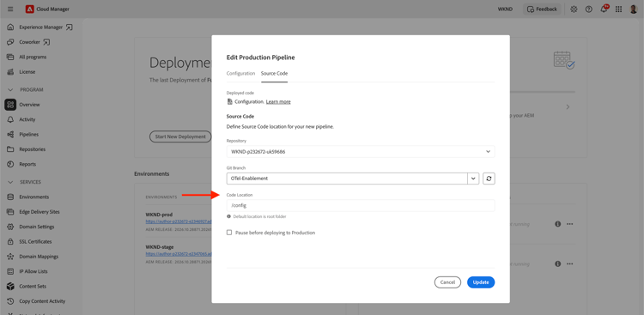644x315 pixels.
Task: Click the Cancel button
Action: click(x=447, y=282)
